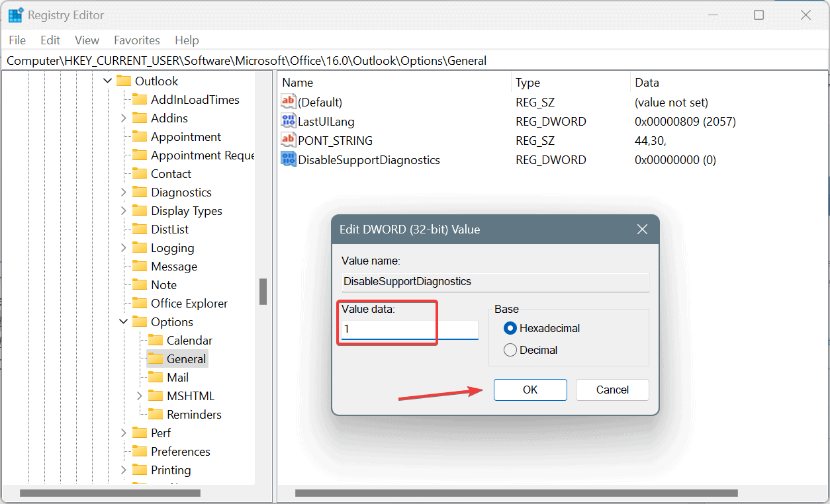Click the Options folder icon
The image size is (830, 504).
click(140, 321)
